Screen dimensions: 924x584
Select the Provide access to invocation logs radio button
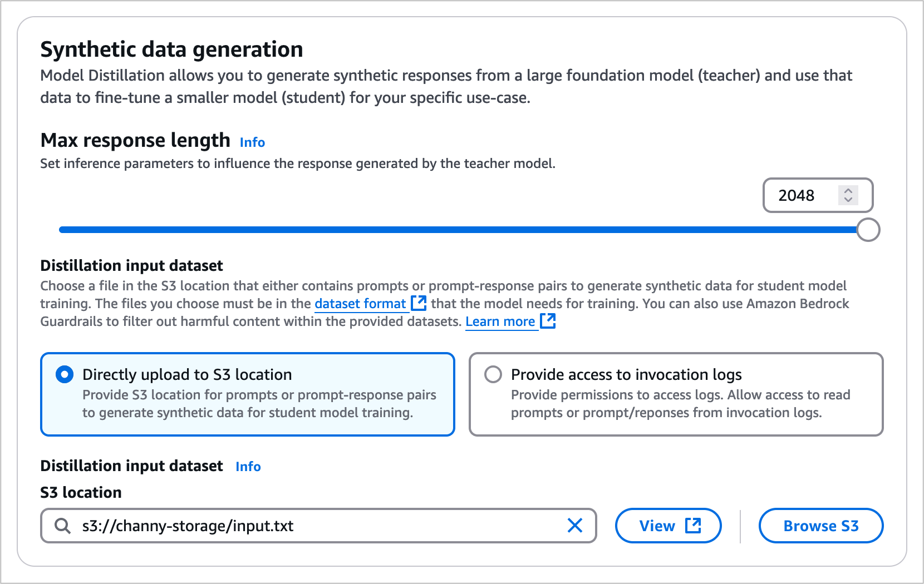click(493, 374)
